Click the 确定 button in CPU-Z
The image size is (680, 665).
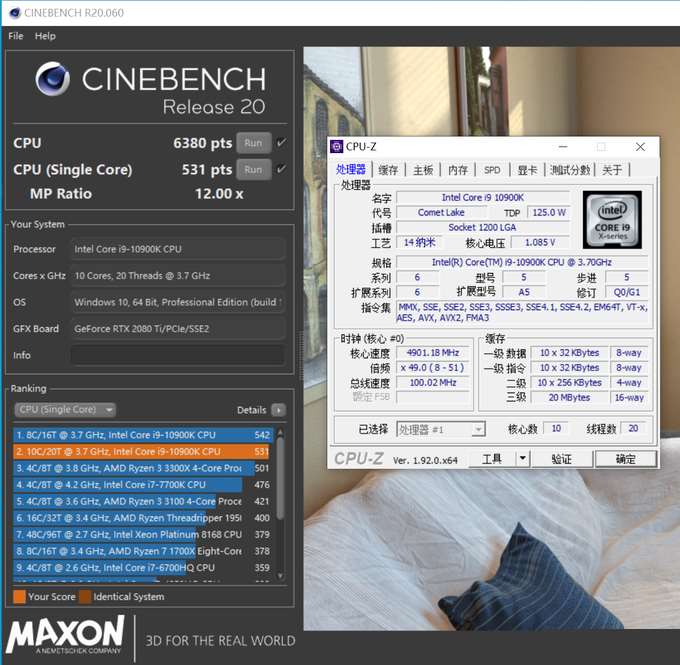pos(626,459)
